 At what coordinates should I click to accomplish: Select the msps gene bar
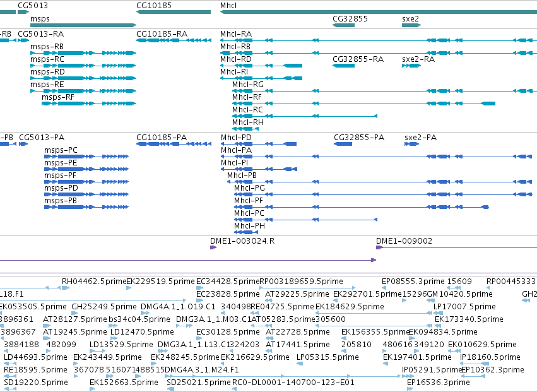click(83, 25)
